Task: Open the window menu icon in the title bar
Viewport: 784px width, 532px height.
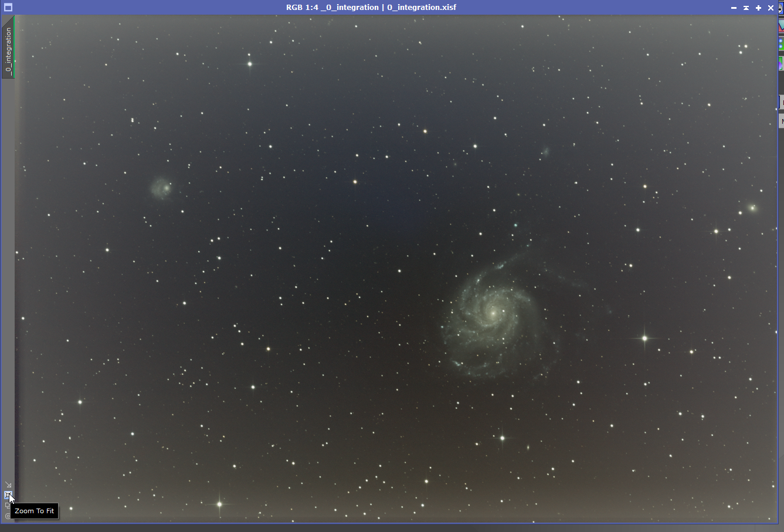Action: [x=8, y=8]
